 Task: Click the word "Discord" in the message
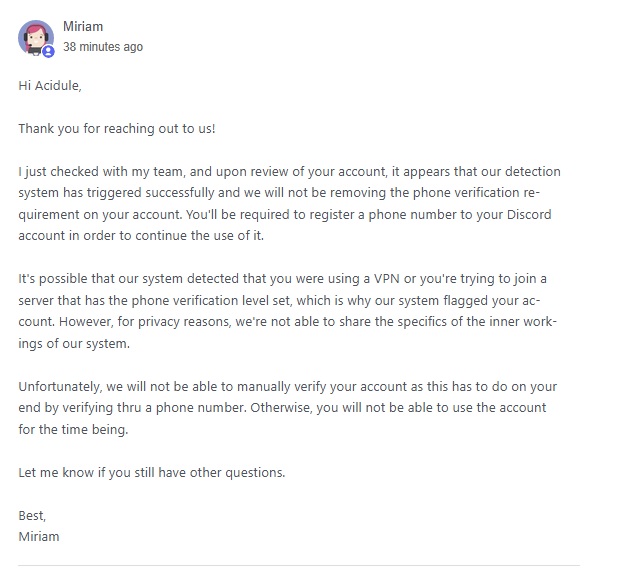(x=529, y=214)
